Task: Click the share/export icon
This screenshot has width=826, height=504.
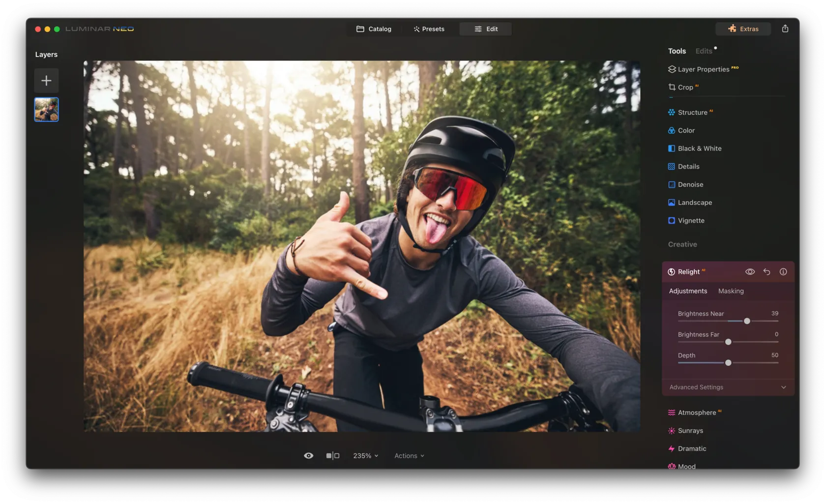Action: coord(785,29)
